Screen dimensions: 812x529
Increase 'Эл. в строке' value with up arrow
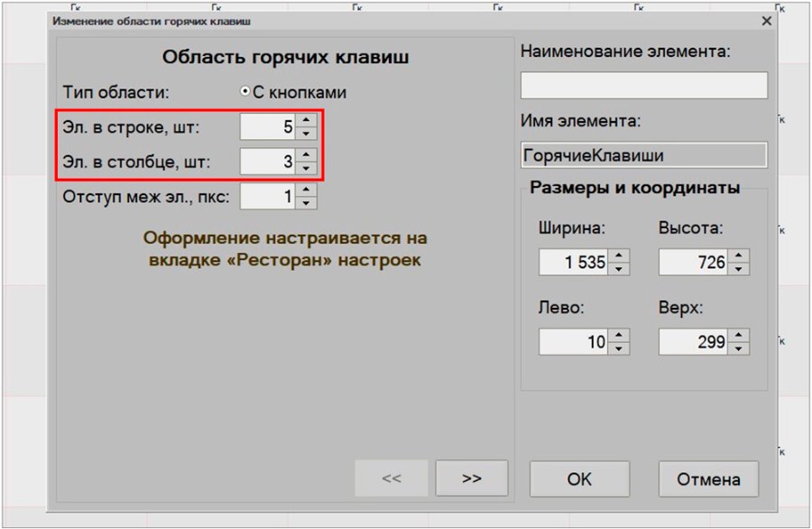pyautogui.click(x=306, y=120)
